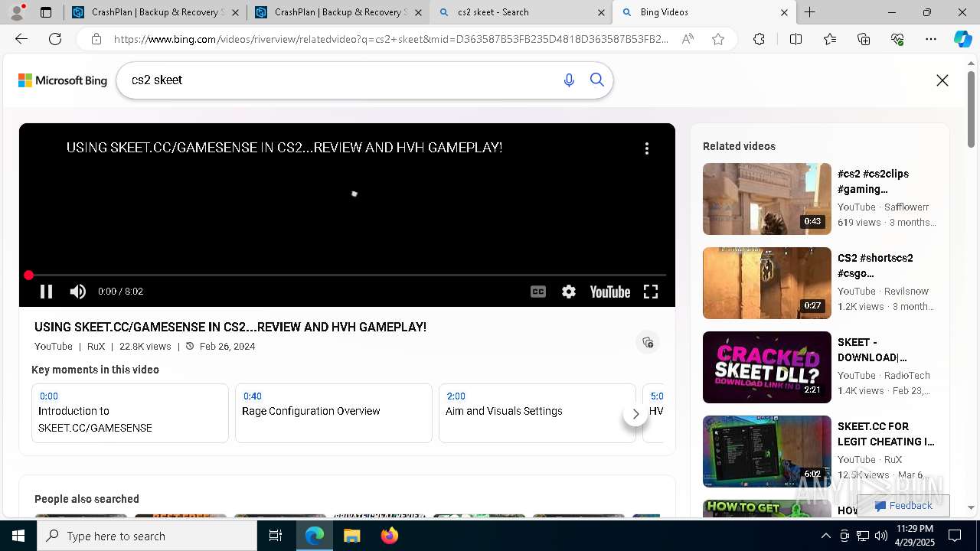Open Windows notification center

pos(955,536)
